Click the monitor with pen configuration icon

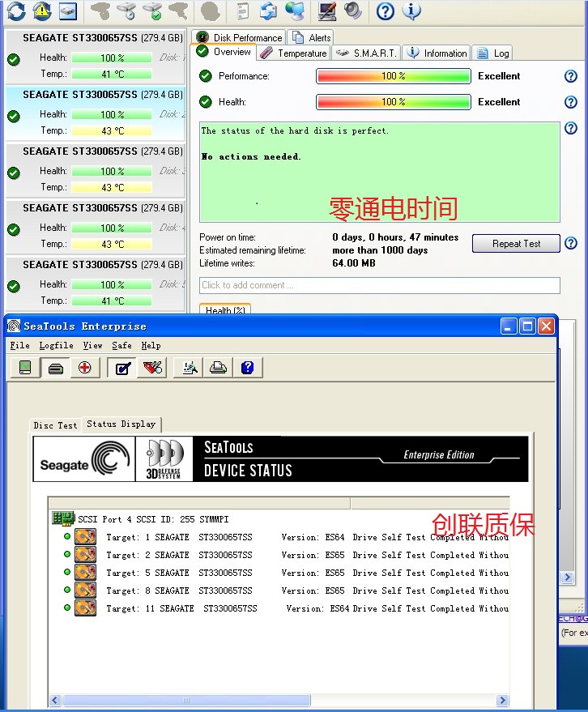coord(327,11)
